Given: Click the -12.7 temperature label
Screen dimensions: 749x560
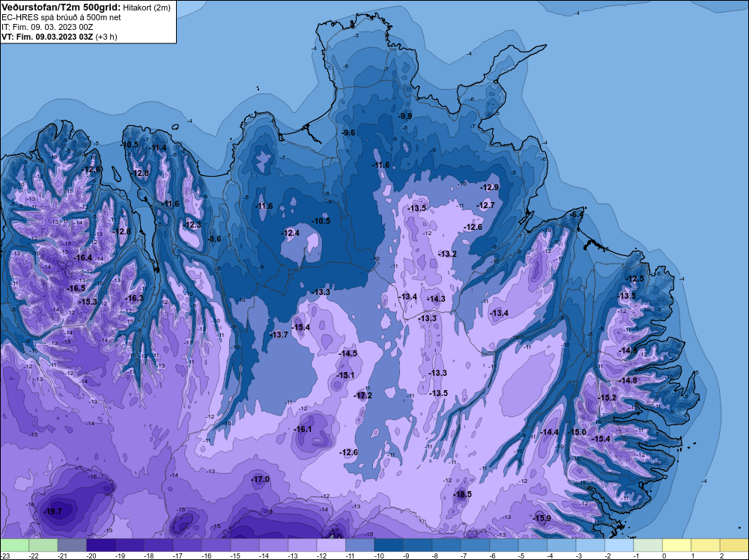Looking at the screenshot, I should (486, 205).
